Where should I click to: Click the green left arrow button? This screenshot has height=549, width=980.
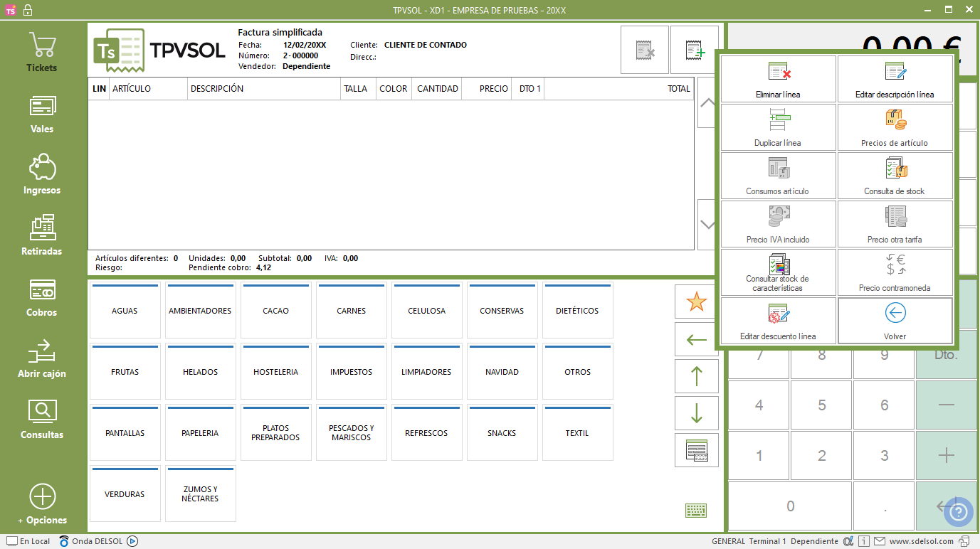click(697, 339)
